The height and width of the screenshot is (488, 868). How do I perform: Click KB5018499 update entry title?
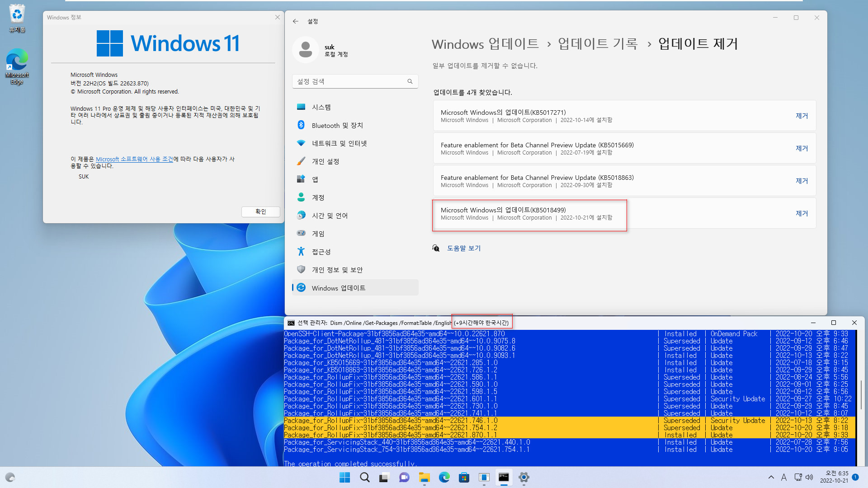(503, 210)
